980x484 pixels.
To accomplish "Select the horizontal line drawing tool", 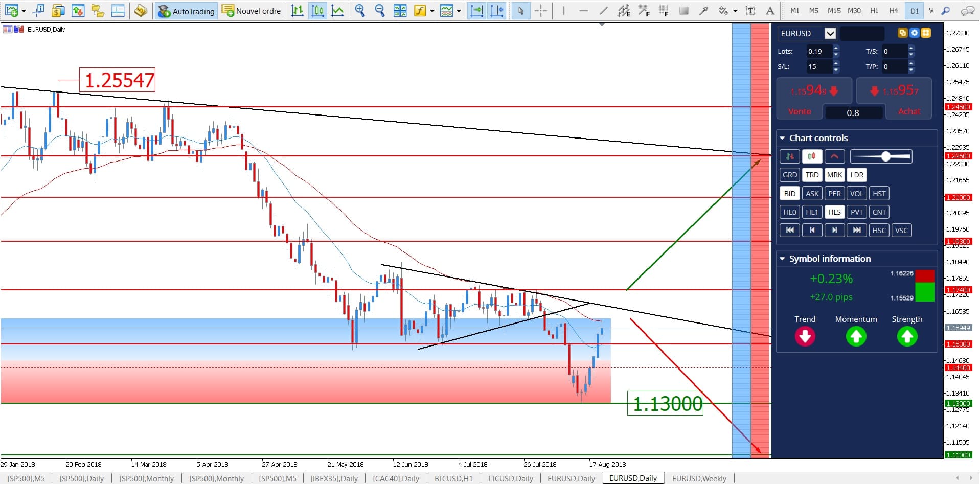I will point(583,11).
